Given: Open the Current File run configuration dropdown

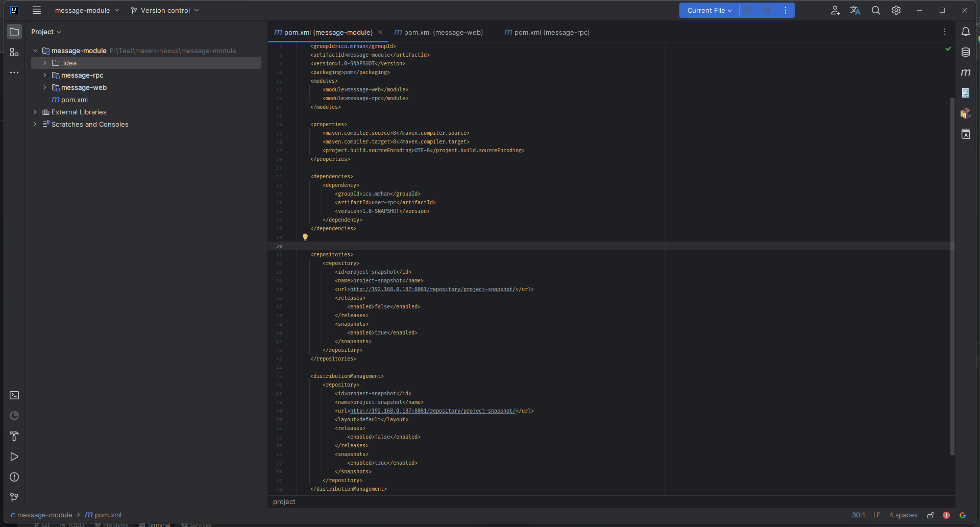Looking at the screenshot, I should click(x=709, y=10).
